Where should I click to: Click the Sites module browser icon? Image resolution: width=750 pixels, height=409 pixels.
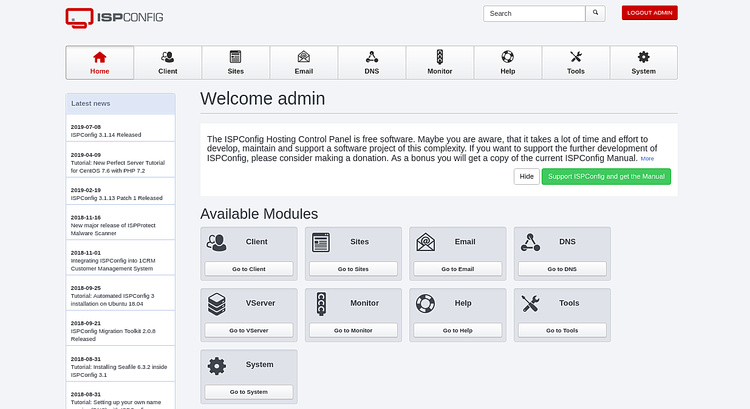tap(321, 241)
